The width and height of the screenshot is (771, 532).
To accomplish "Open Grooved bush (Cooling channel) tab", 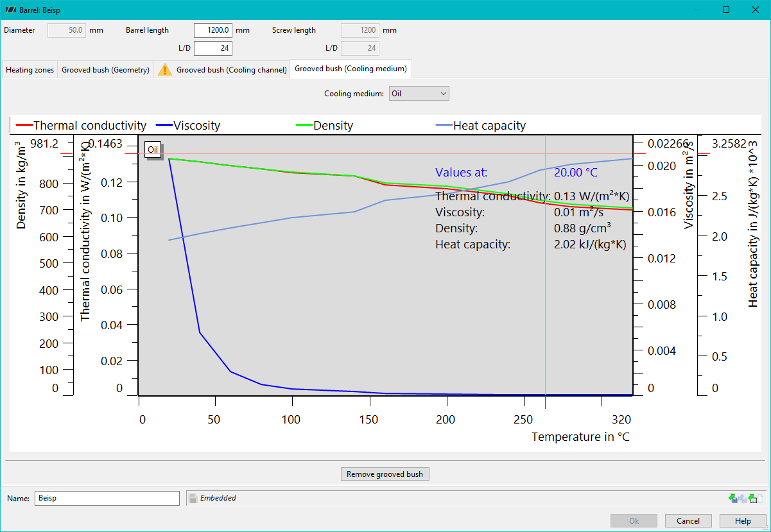I will [x=222, y=70].
